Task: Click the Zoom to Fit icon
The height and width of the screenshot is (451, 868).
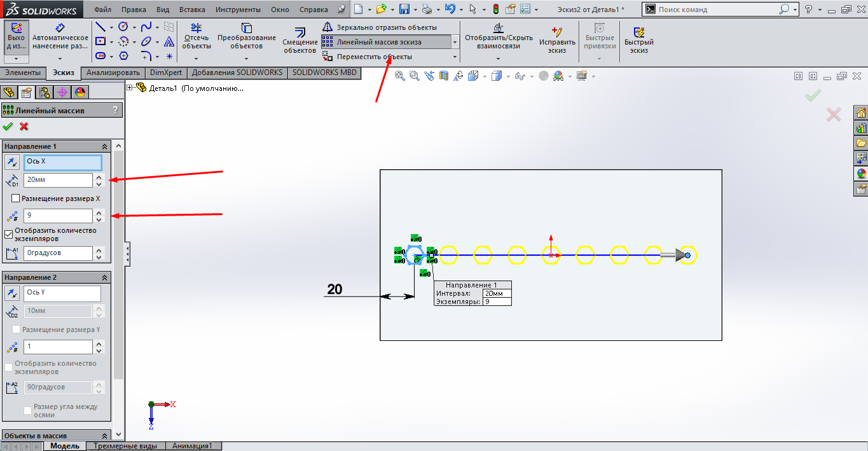Action: [400, 76]
